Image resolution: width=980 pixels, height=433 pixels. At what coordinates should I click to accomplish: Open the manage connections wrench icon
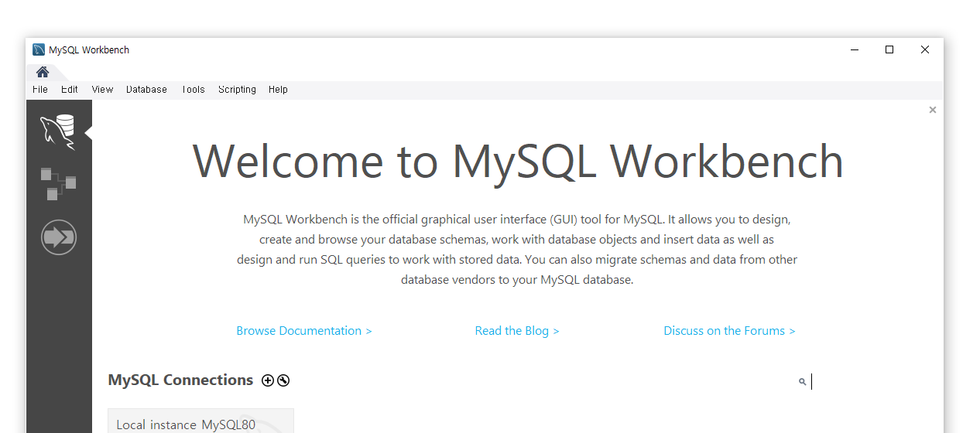point(283,380)
